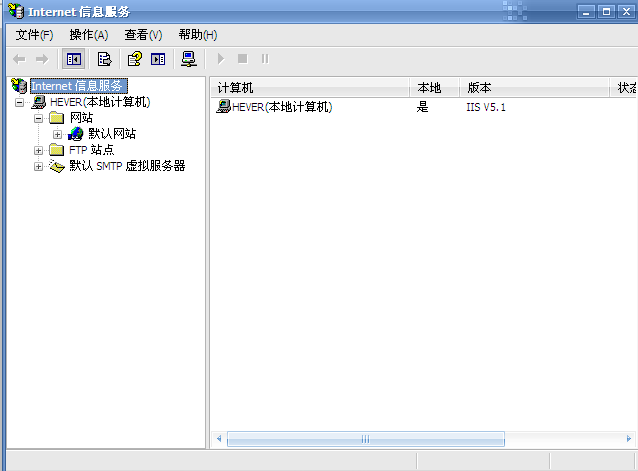The image size is (638, 471).
Task: Minimize the Internet 信息服务 window
Action: pyautogui.click(x=586, y=12)
